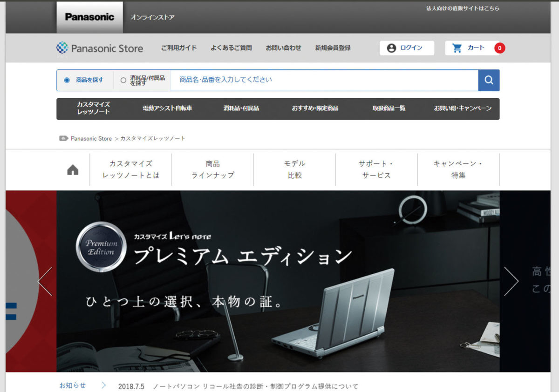The width and height of the screenshot is (559, 392).
Task: Click the ご利用ガイド link
Action: [179, 48]
